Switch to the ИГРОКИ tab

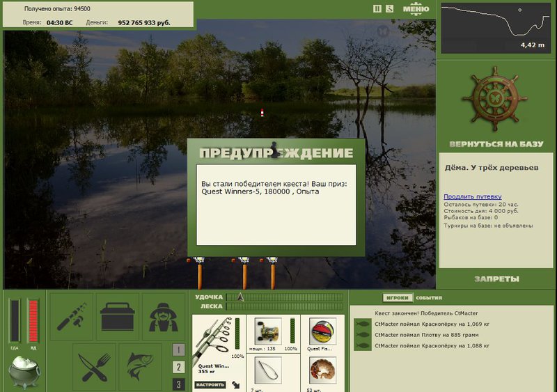(397, 298)
